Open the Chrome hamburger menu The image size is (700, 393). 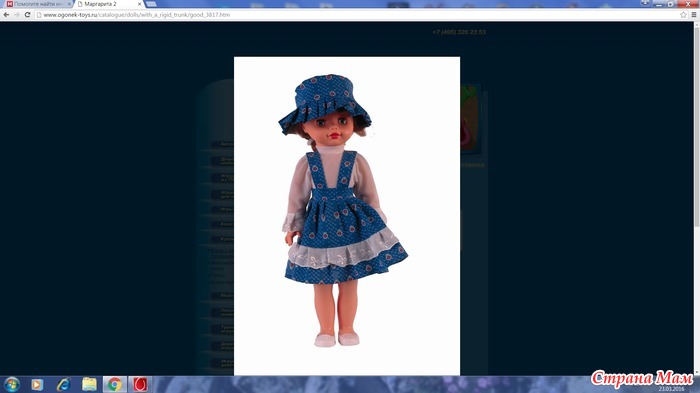694,15
